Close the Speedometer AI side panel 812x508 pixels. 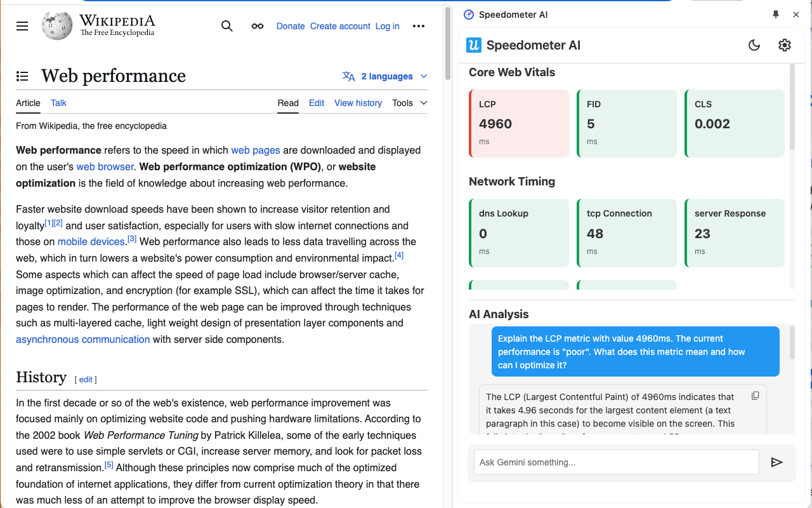(x=796, y=15)
